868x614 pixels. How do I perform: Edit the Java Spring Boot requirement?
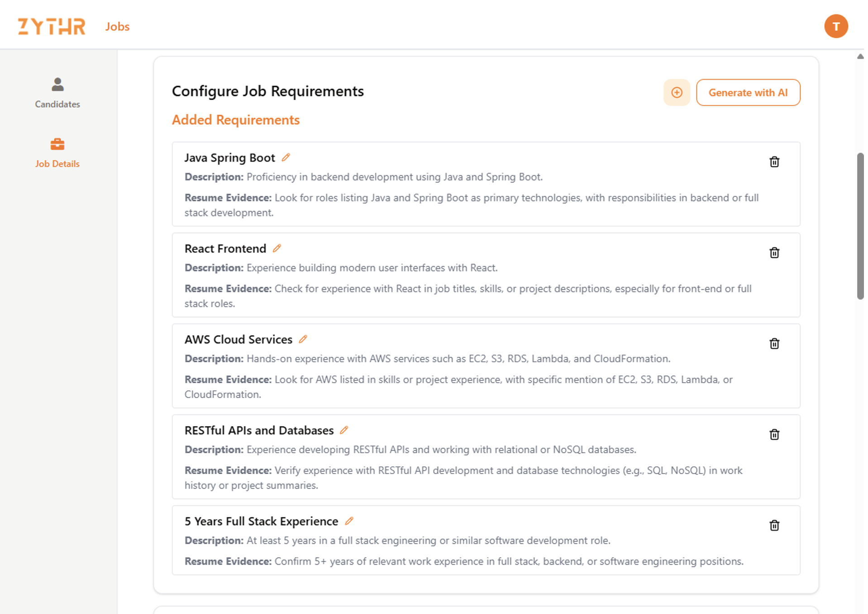[x=286, y=158]
